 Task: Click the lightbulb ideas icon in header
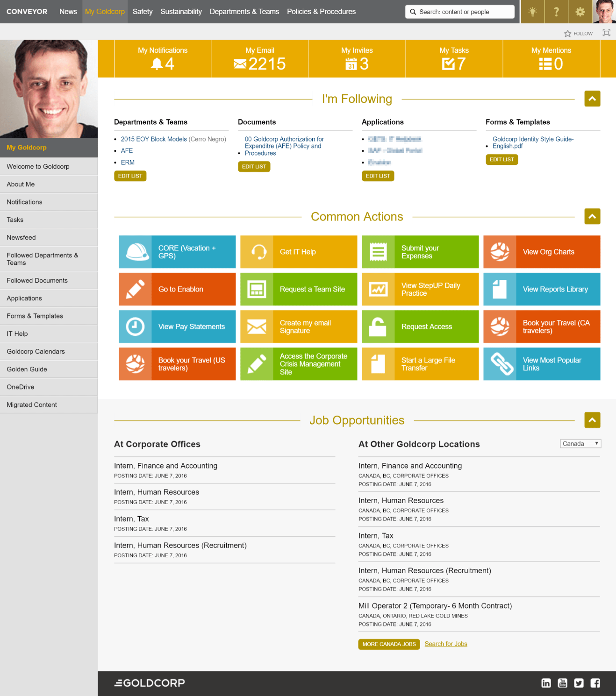coord(532,12)
